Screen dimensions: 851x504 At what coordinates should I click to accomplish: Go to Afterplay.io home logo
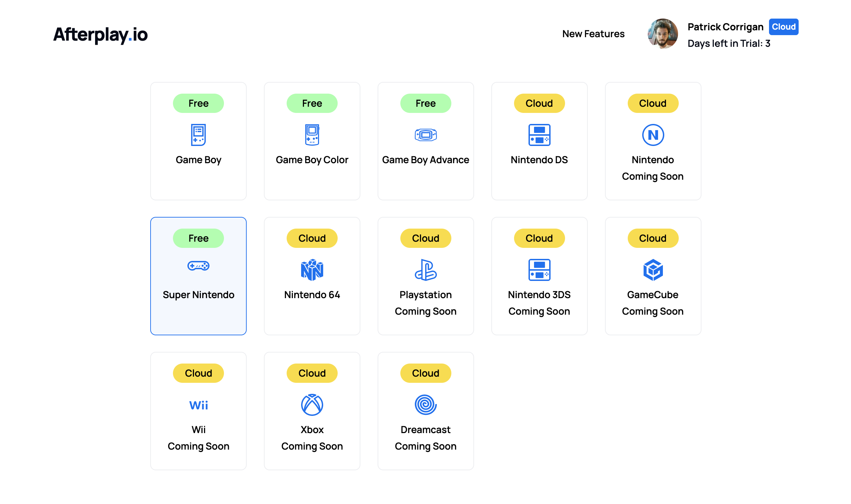(x=101, y=34)
